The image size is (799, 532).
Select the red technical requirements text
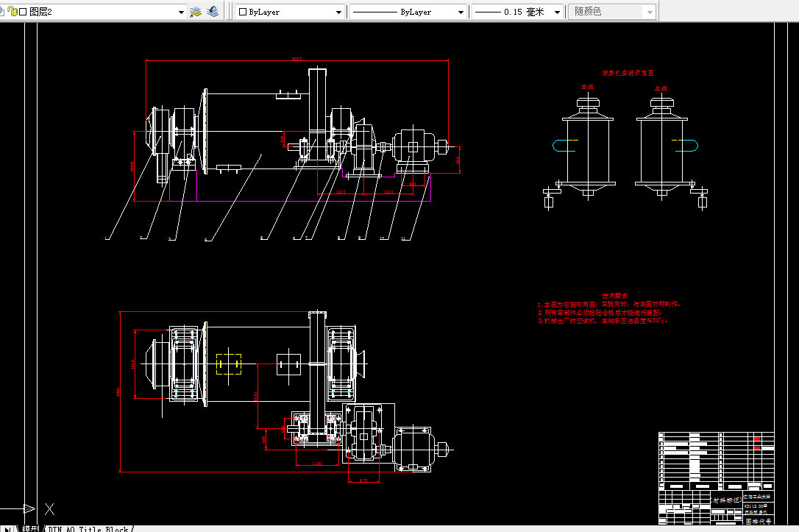[608, 309]
